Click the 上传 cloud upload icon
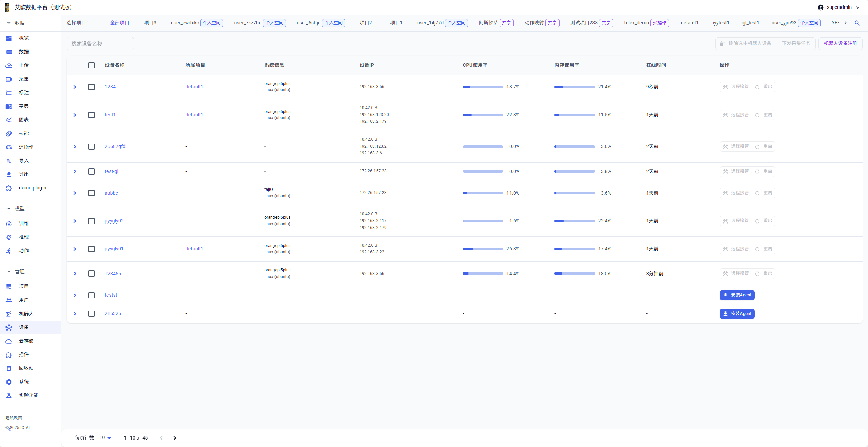The image size is (868, 447). pyautogui.click(x=9, y=65)
